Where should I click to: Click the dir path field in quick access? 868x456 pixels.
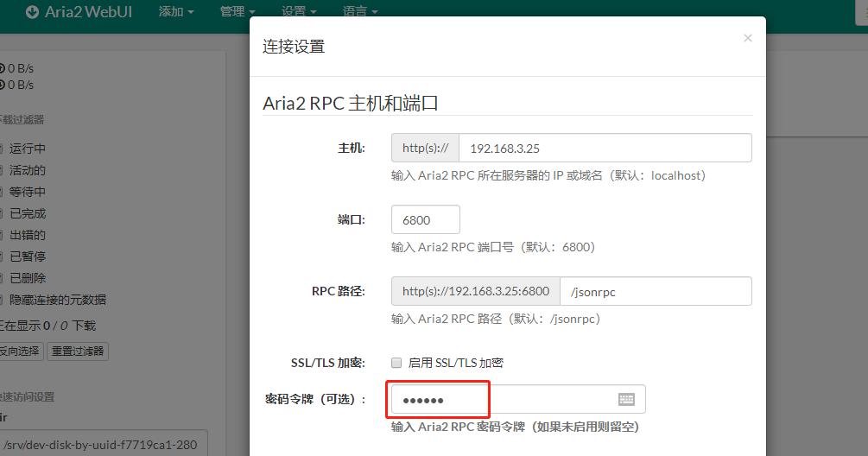click(103, 444)
